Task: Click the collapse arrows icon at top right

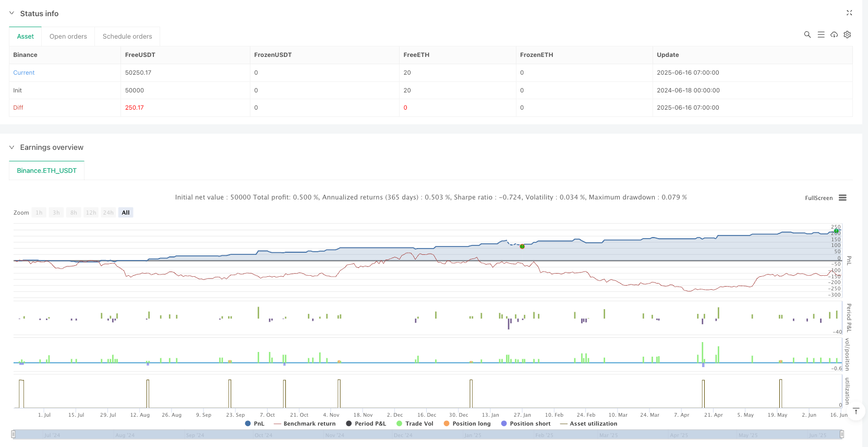Action: [849, 13]
